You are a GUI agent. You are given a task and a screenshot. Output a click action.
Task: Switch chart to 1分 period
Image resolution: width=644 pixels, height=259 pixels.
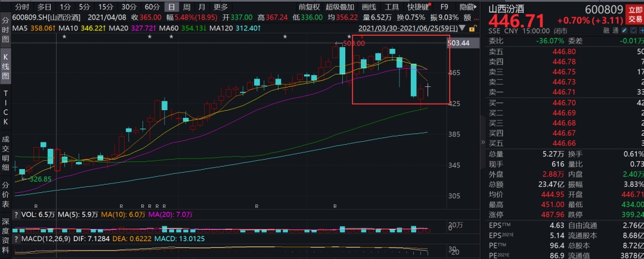65,7
